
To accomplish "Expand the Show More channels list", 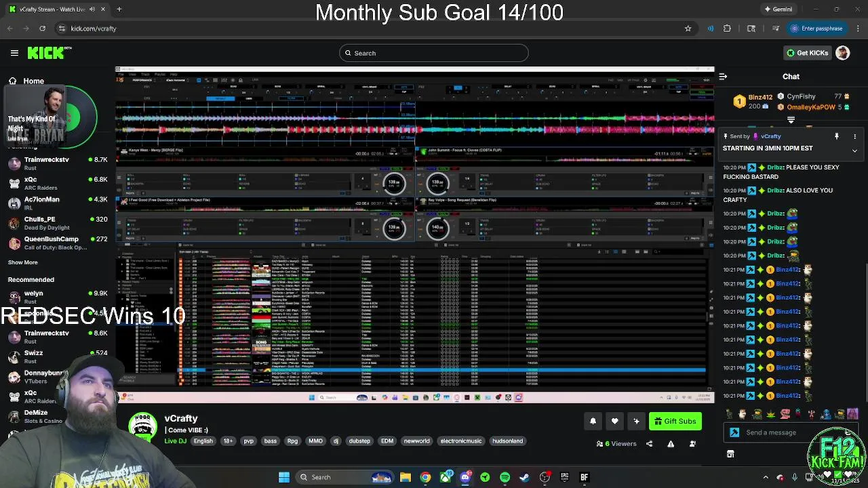I will click(23, 262).
